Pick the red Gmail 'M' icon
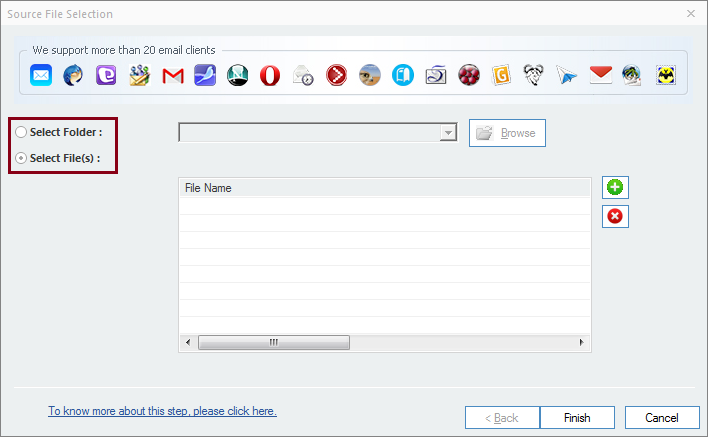 173,76
